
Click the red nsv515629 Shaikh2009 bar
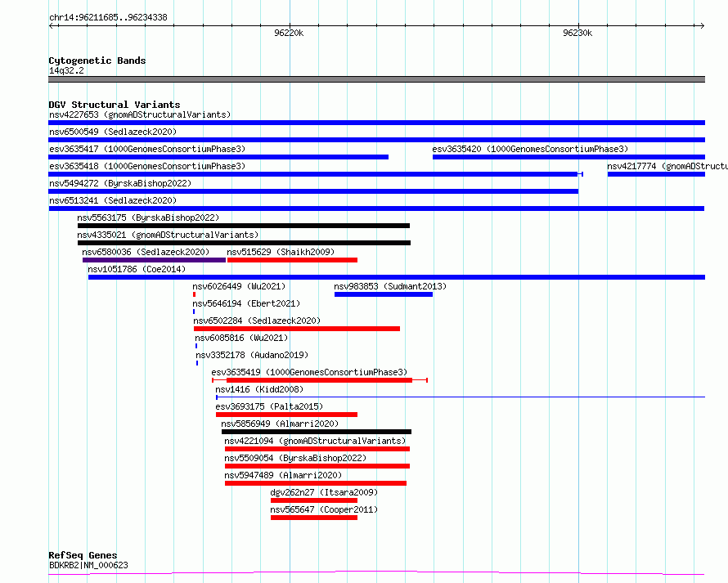point(293,260)
